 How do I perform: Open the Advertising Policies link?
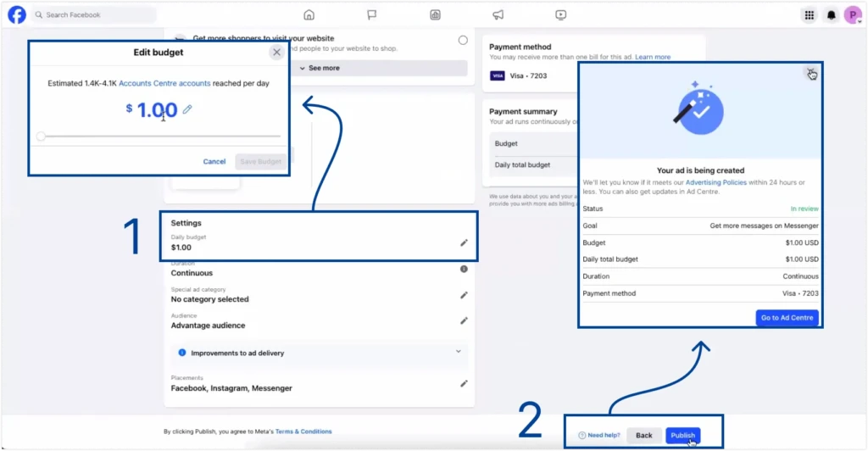(715, 182)
